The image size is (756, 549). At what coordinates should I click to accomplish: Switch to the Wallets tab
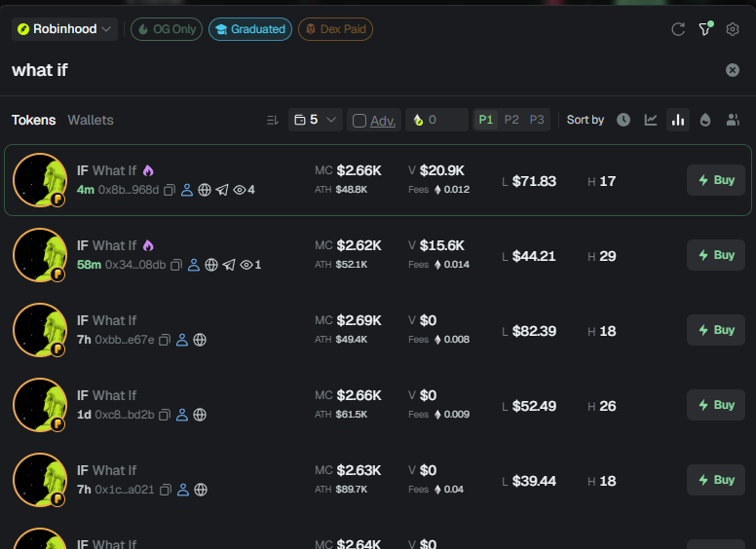tap(91, 120)
